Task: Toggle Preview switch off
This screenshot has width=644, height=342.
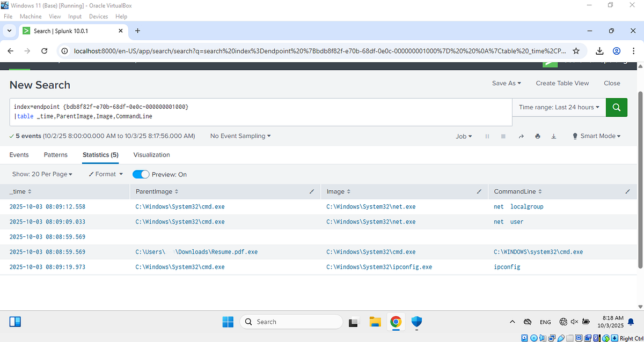Action: (141, 174)
